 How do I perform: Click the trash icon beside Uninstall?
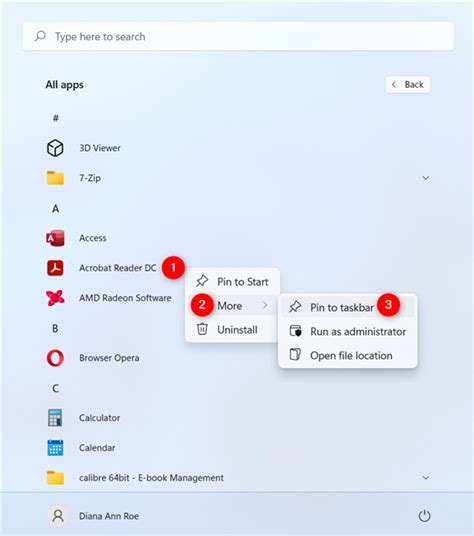(202, 329)
